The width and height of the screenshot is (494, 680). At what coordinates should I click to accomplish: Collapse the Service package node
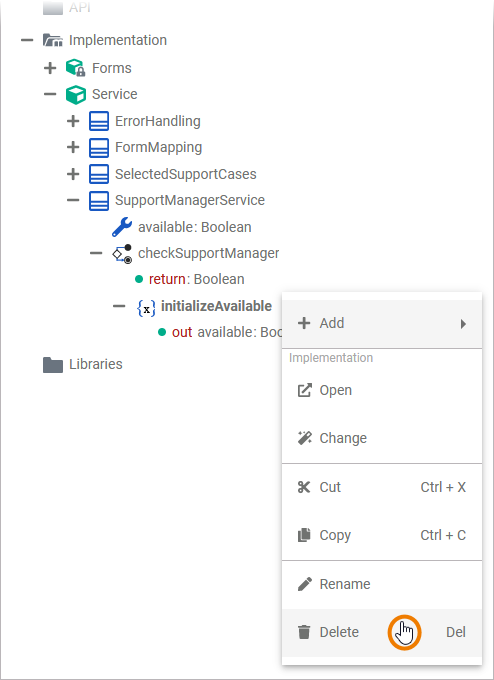pos(50,94)
